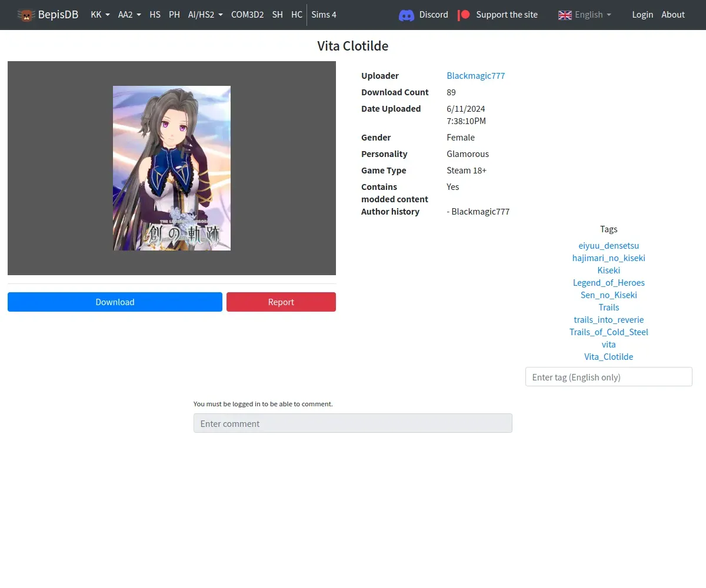The height and width of the screenshot is (588, 706).
Task: Open the About page
Action: (673, 15)
